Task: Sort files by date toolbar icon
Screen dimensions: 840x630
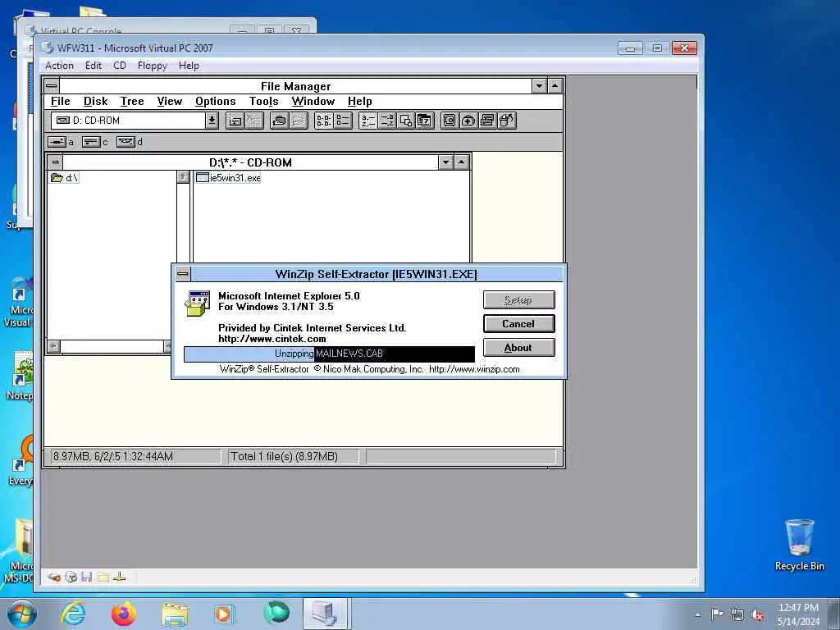Action: [x=424, y=121]
